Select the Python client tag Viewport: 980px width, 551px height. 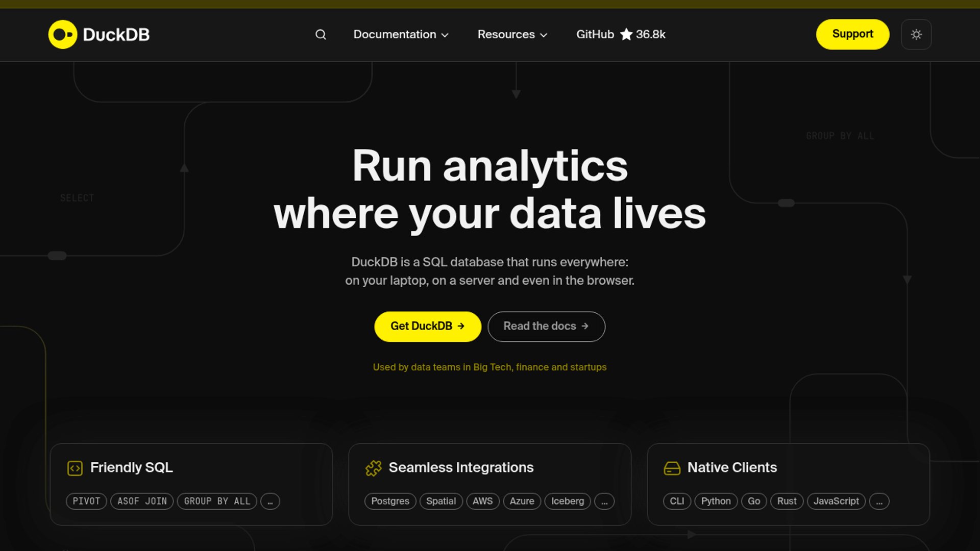point(716,502)
